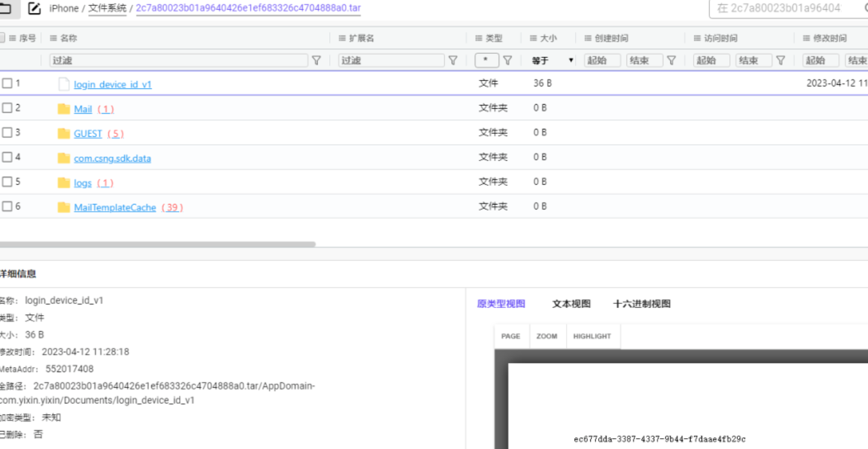Click the filter funnel beside the name filter
Image resolution: width=868 pixels, height=449 pixels.
[316, 60]
